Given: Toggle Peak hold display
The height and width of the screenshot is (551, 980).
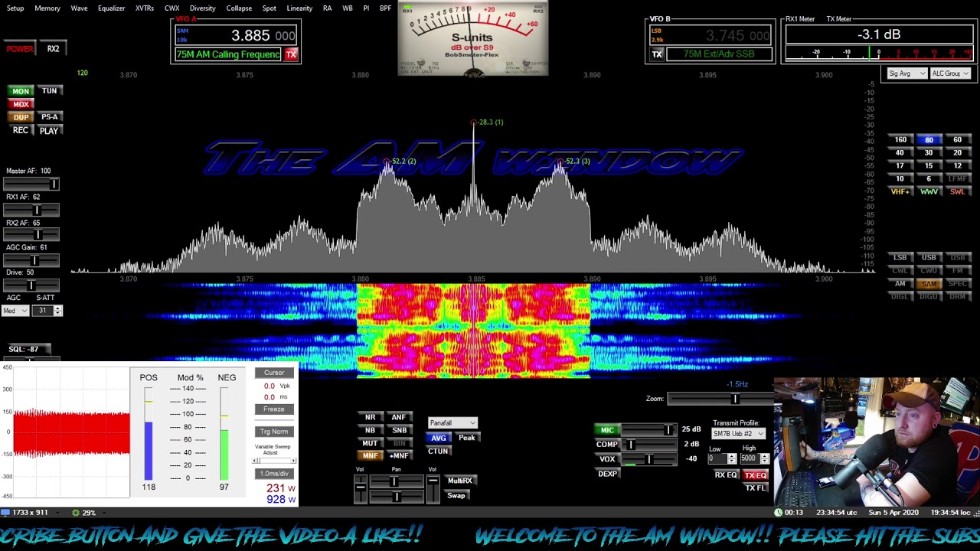Looking at the screenshot, I should [466, 438].
